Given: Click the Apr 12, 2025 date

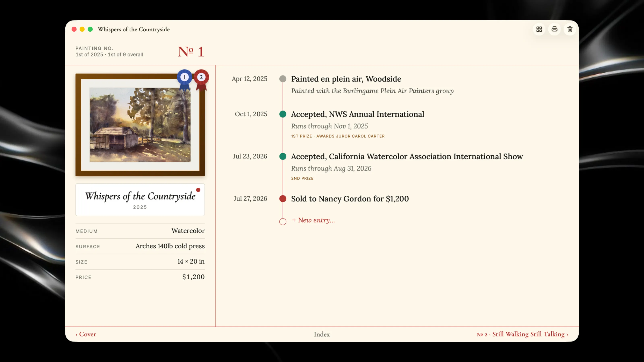Looking at the screenshot, I should click(x=250, y=79).
